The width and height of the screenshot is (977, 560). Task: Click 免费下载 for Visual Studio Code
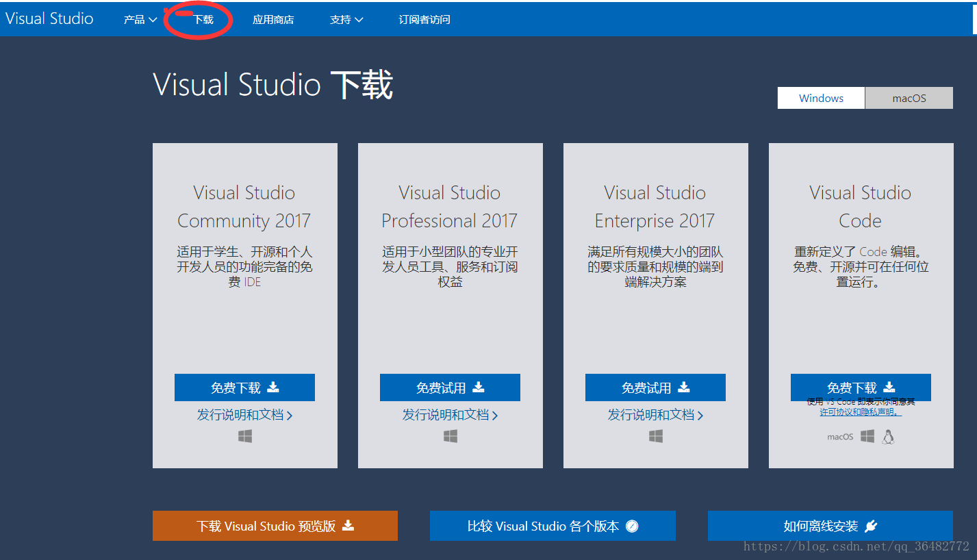861,387
